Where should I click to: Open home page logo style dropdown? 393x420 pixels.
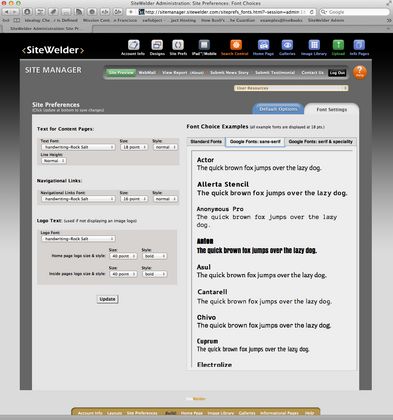click(x=154, y=256)
